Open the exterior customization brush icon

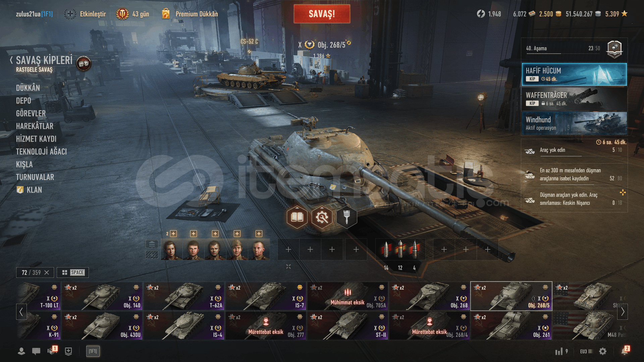coord(347,218)
